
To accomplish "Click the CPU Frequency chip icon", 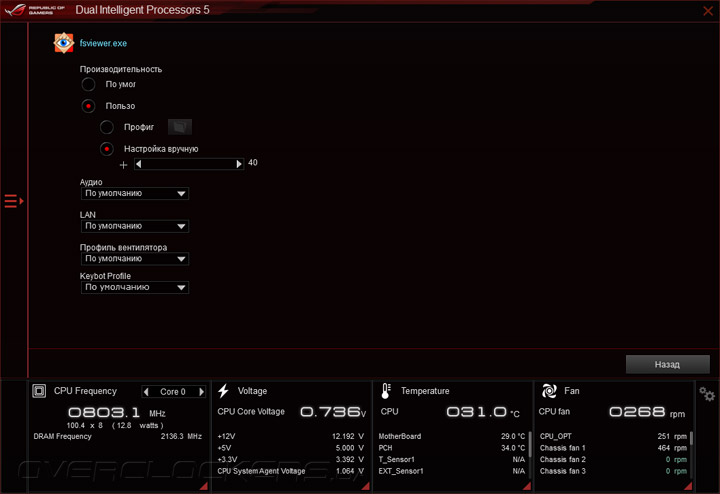I will tap(39, 391).
